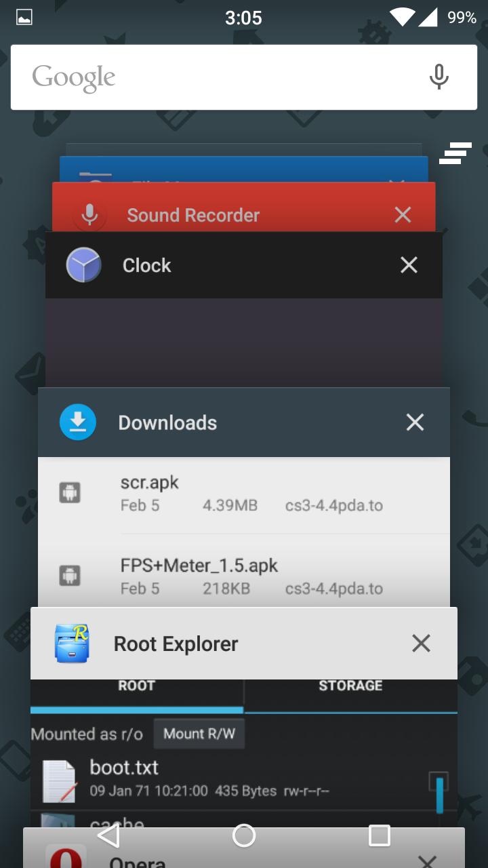488x868 pixels.
Task: Tap the clear all recents icon
Action: click(455, 153)
